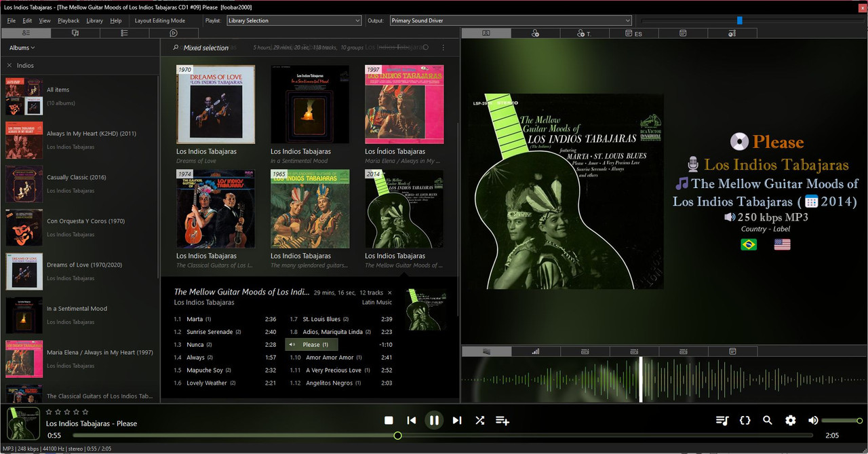
Task: Close the album track list panel X
Action: click(390, 292)
